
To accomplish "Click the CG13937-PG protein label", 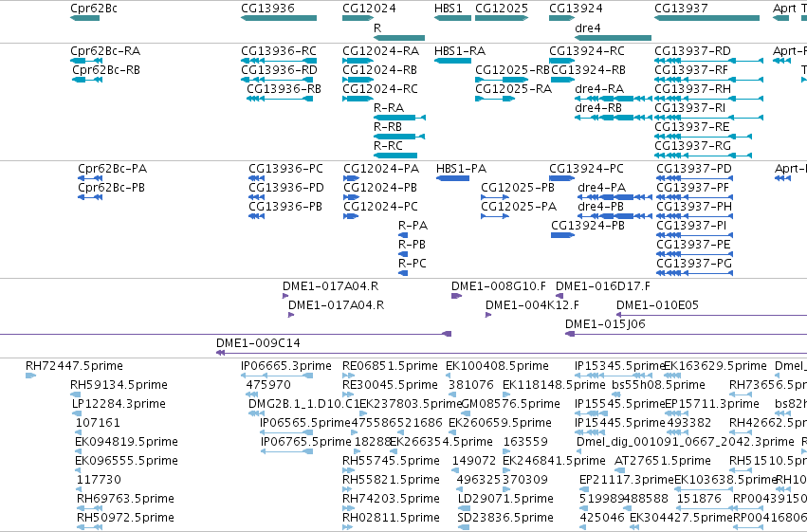I will (694, 264).
